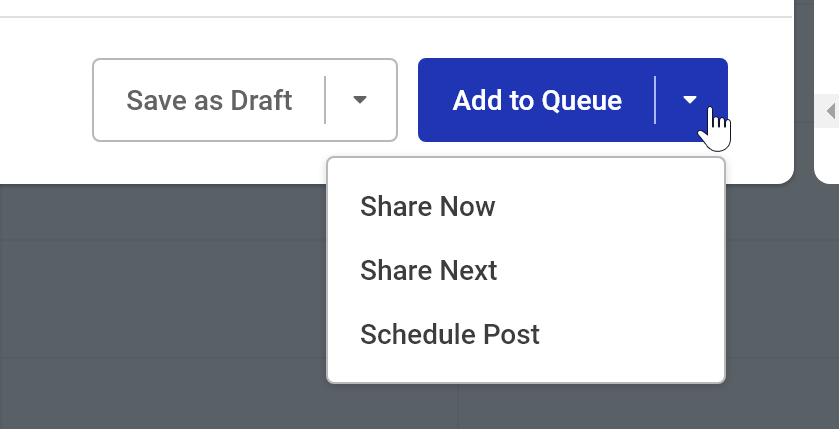Viewport: 839px width, 429px height.
Task: Click the white caret beside Add to Queue
Action: coord(690,100)
